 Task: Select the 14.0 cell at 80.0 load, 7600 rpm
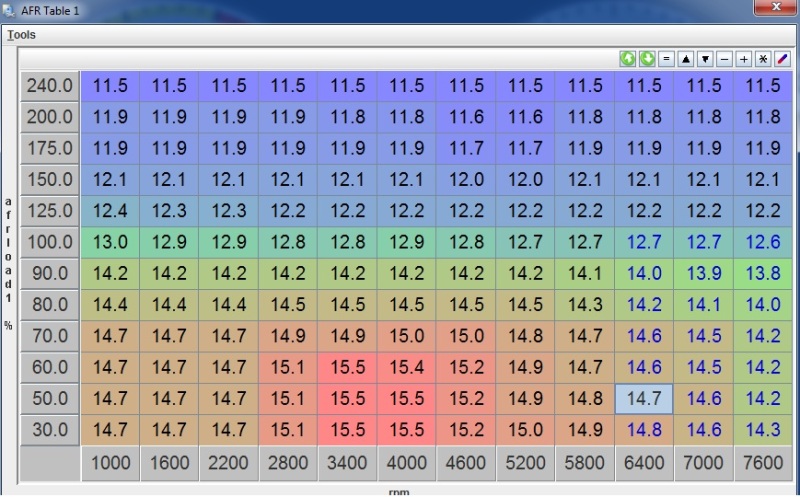coord(763,305)
